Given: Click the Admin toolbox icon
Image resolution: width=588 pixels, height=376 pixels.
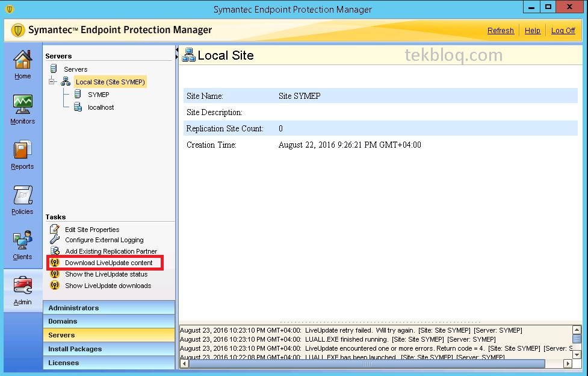Looking at the screenshot, I should [22, 285].
